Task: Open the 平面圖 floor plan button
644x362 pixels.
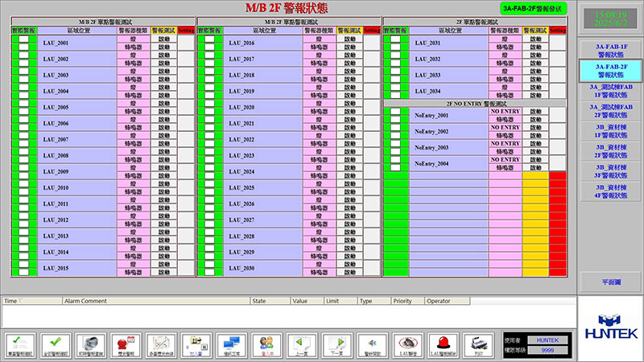Action: point(612,282)
